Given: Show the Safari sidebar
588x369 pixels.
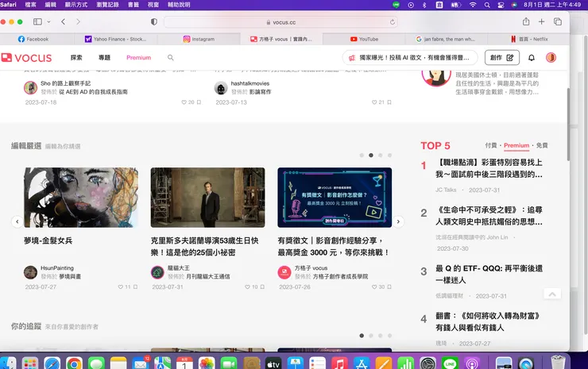Looking at the screenshot, I should coord(37,21).
